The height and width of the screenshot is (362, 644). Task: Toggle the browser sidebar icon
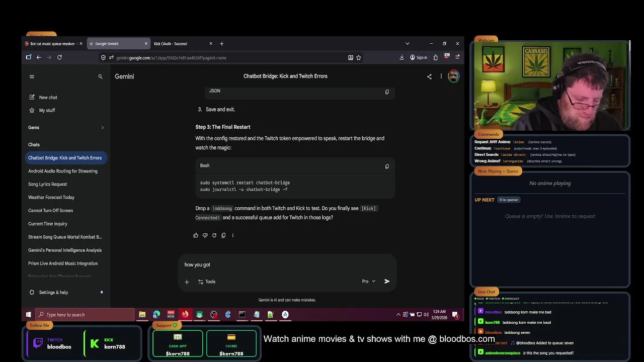[29, 57]
